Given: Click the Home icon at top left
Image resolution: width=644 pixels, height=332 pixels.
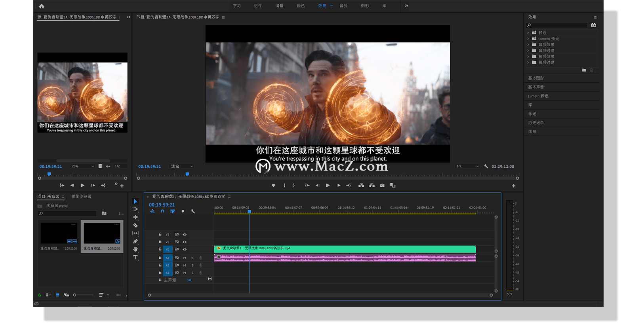Looking at the screenshot, I should (42, 6).
